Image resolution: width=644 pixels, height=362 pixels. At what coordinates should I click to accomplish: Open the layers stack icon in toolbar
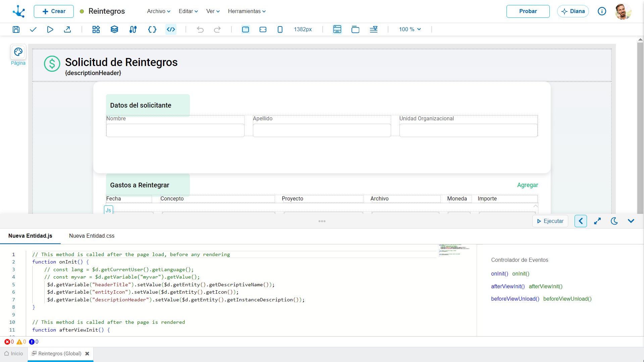coord(114,29)
